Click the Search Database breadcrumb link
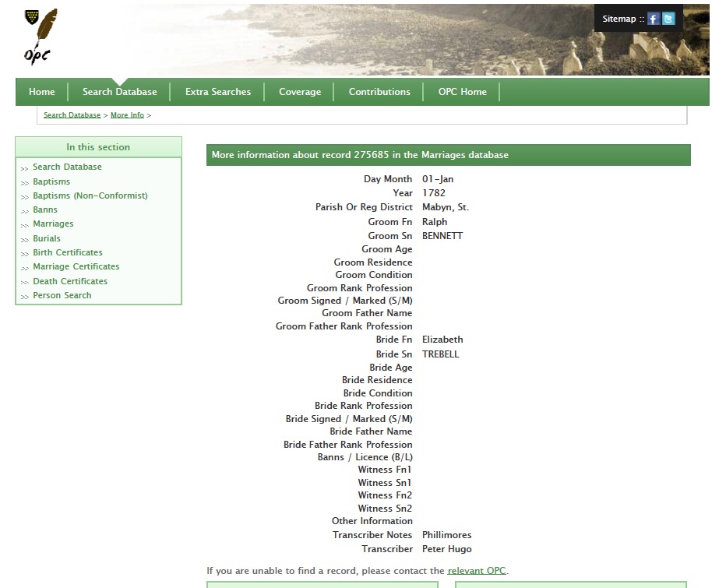Image resolution: width=726 pixels, height=588 pixels. 72,115
